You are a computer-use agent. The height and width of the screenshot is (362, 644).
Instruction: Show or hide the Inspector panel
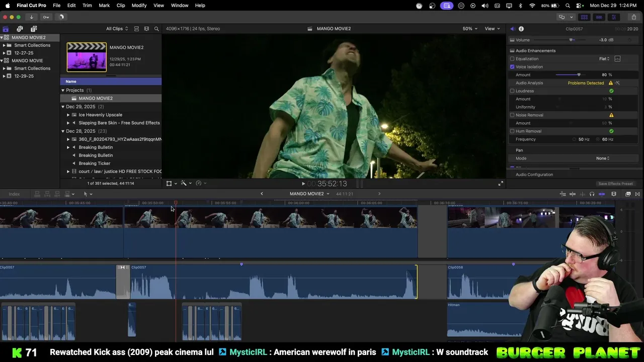tap(613, 17)
